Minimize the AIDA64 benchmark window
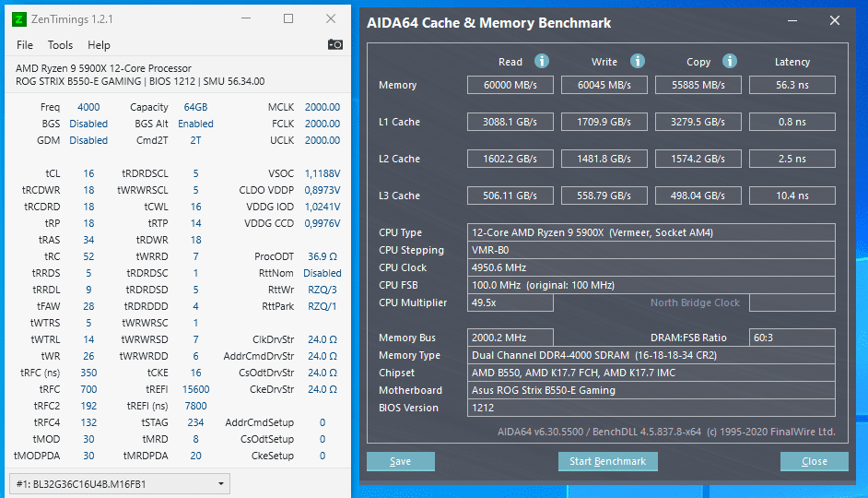 click(x=792, y=21)
